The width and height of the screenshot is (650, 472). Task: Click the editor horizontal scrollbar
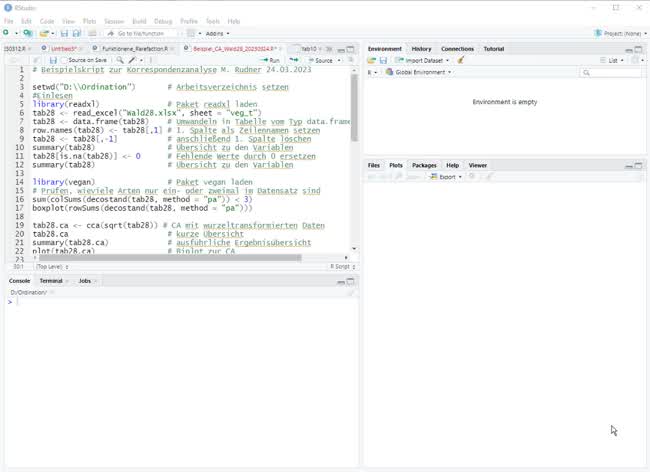point(170,258)
